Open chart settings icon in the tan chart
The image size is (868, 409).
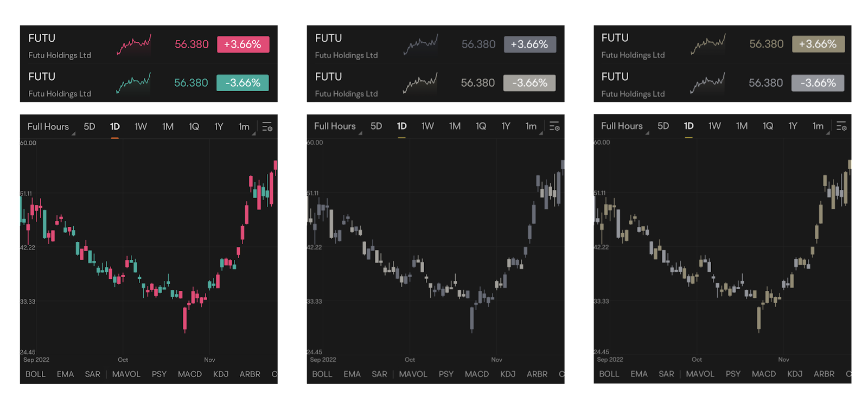coord(841,126)
